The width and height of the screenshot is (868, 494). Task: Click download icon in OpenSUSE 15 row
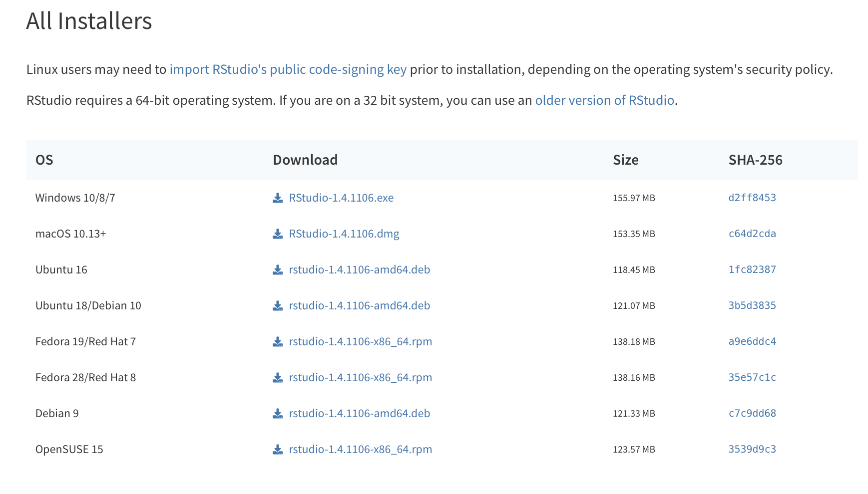point(278,450)
